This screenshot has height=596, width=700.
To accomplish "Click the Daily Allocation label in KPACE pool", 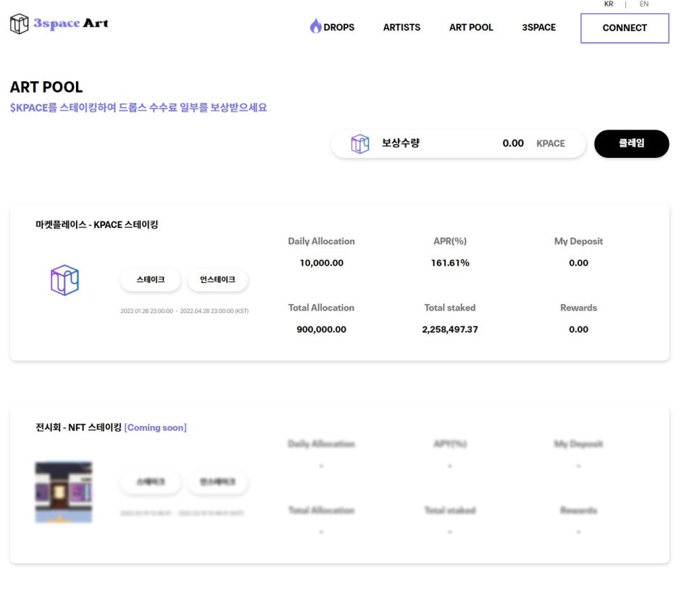I will coord(322,241).
